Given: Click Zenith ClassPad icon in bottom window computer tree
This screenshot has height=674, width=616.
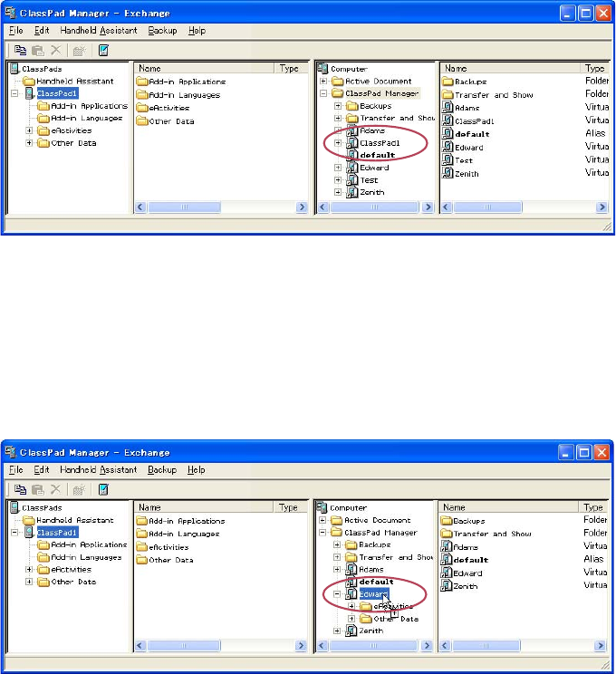Looking at the screenshot, I should pyautogui.click(x=351, y=631).
